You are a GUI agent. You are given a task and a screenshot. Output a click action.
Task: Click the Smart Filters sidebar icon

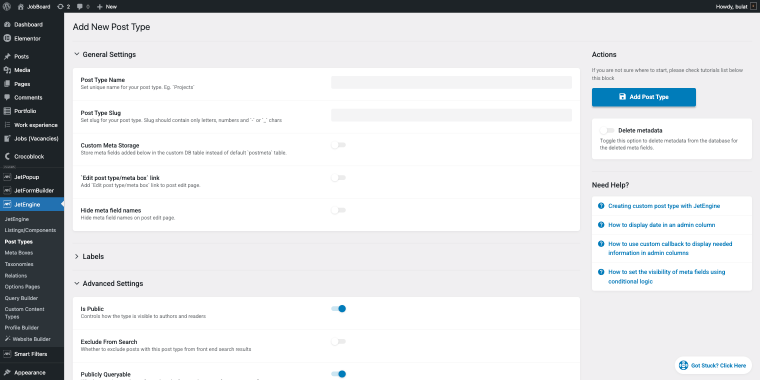click(x=7, y=354)
